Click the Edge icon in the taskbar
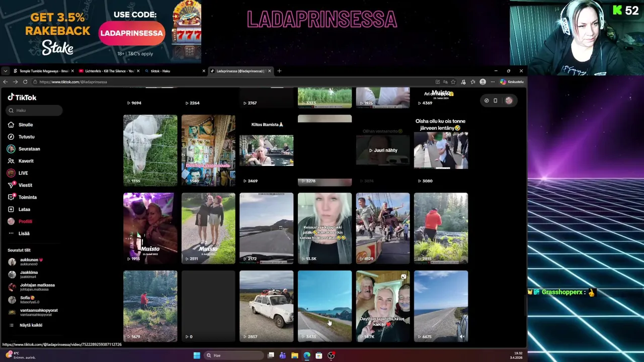644x362 pixels. pyautogui.click(x=307, y=355)
